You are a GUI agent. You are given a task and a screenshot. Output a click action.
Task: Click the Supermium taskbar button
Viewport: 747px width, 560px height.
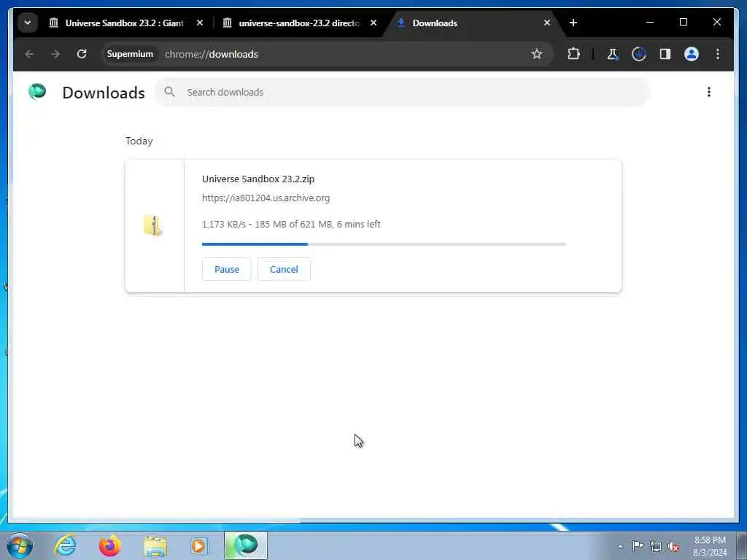[246, 545]
